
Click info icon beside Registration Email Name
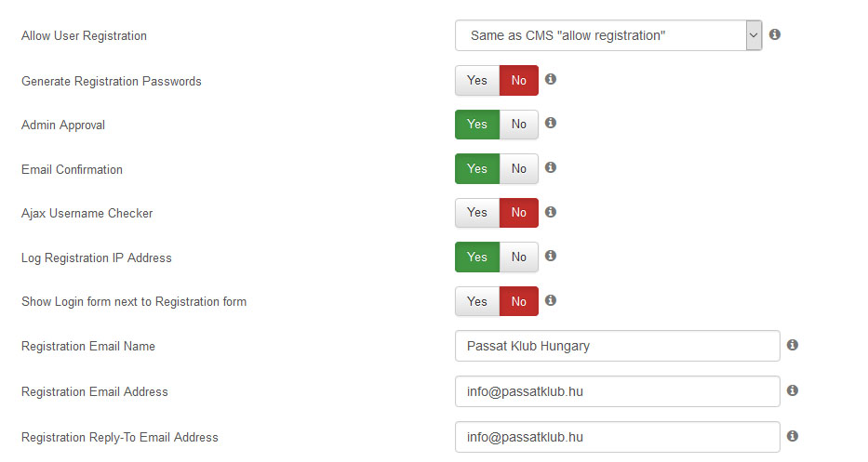coord(793,345)
